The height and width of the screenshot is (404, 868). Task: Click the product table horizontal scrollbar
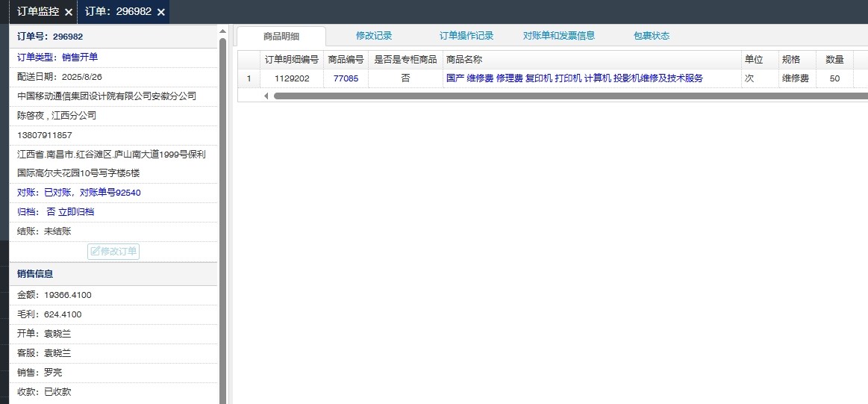click(x=567, y=96)
